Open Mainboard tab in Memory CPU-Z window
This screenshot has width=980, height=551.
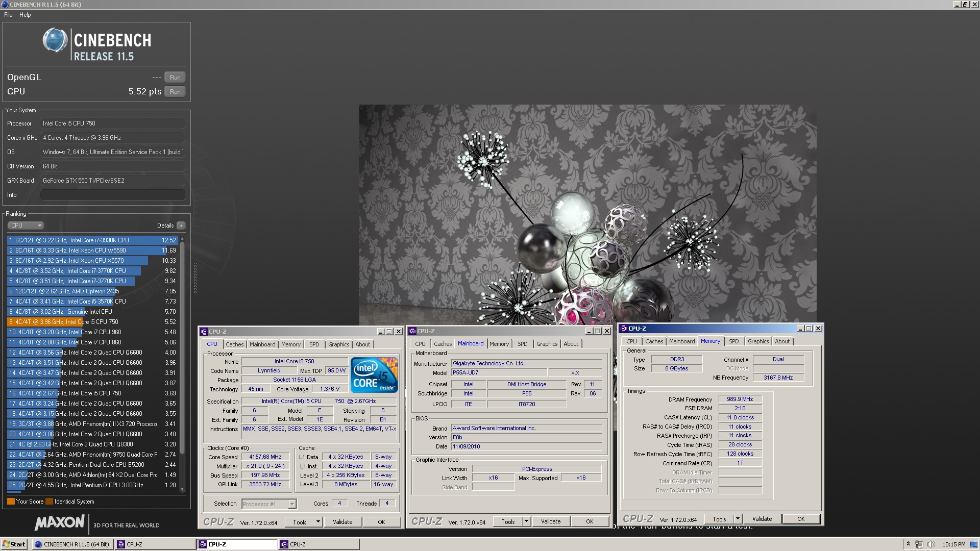tap(682, 341)
